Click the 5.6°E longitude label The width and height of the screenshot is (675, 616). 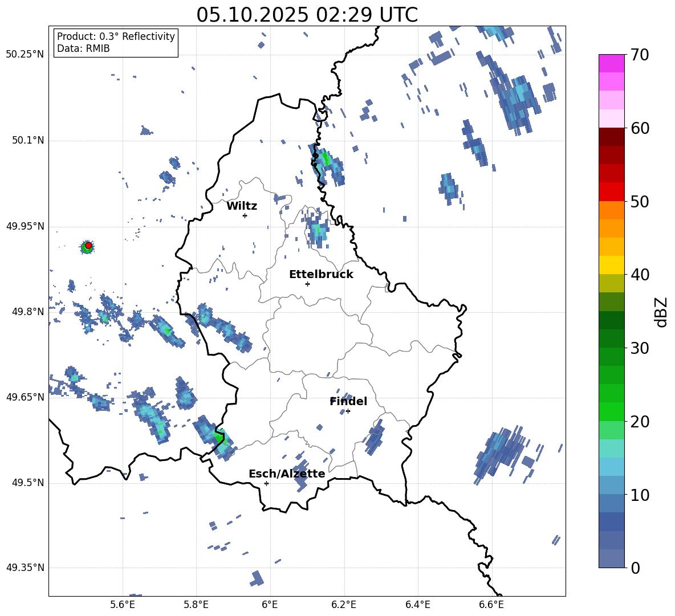tap(123, 605)
